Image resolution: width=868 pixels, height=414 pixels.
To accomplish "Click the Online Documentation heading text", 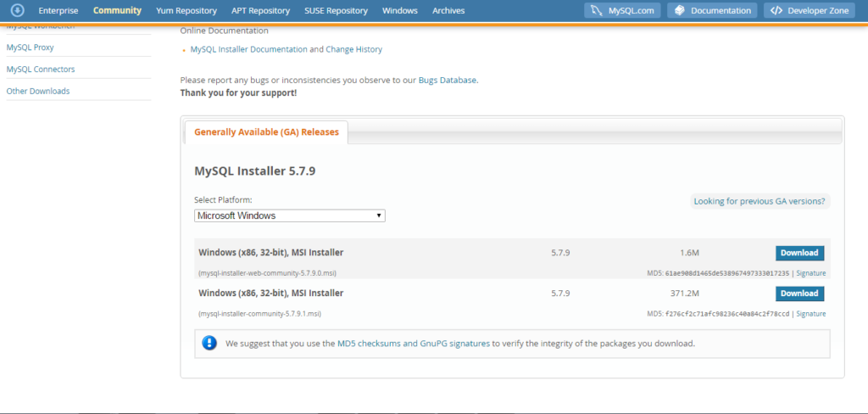I will pyautogui.click(x=224, y=31).
